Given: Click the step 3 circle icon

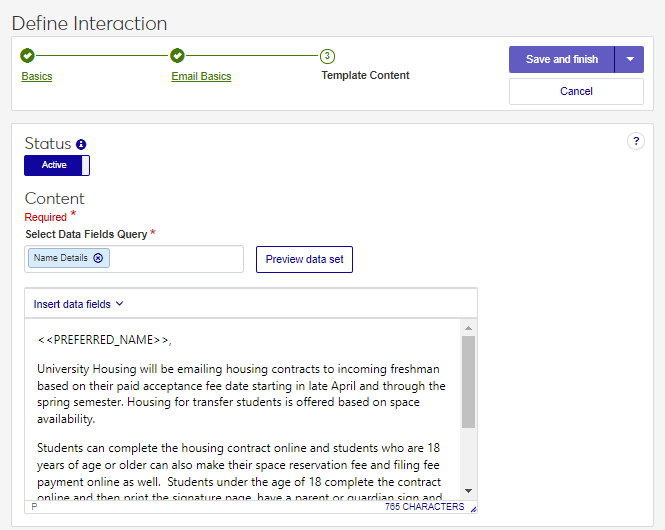Looking at the screenshot, I should pyautogui.click(x=327, y=56).
